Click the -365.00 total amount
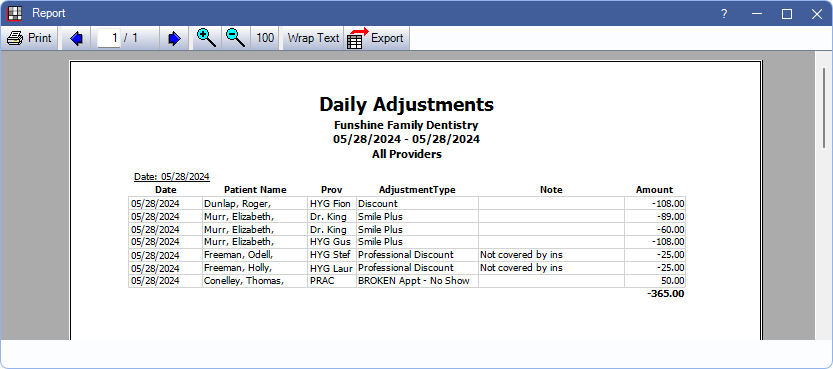 tap(666, 294)
